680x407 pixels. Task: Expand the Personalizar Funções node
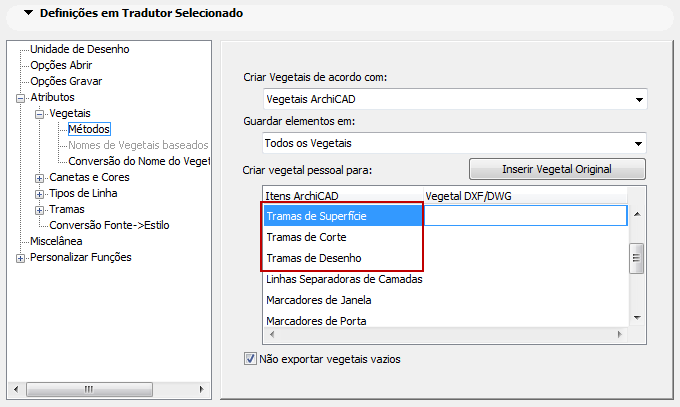(20, 257)
